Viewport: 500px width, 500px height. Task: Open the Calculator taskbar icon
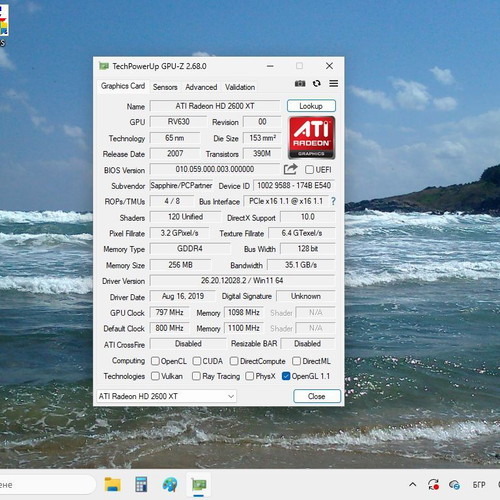click(x=141, y=484)
